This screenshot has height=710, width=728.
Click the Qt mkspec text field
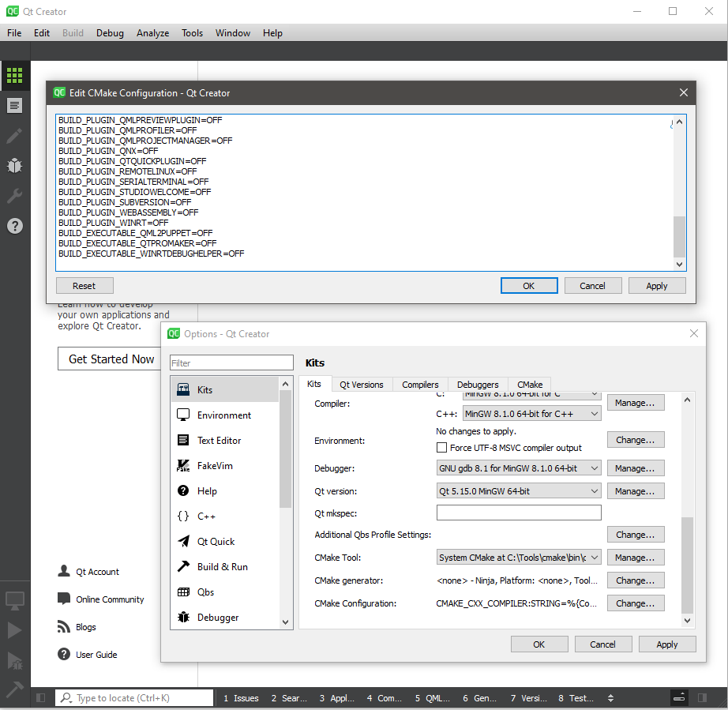click(518, 513)
